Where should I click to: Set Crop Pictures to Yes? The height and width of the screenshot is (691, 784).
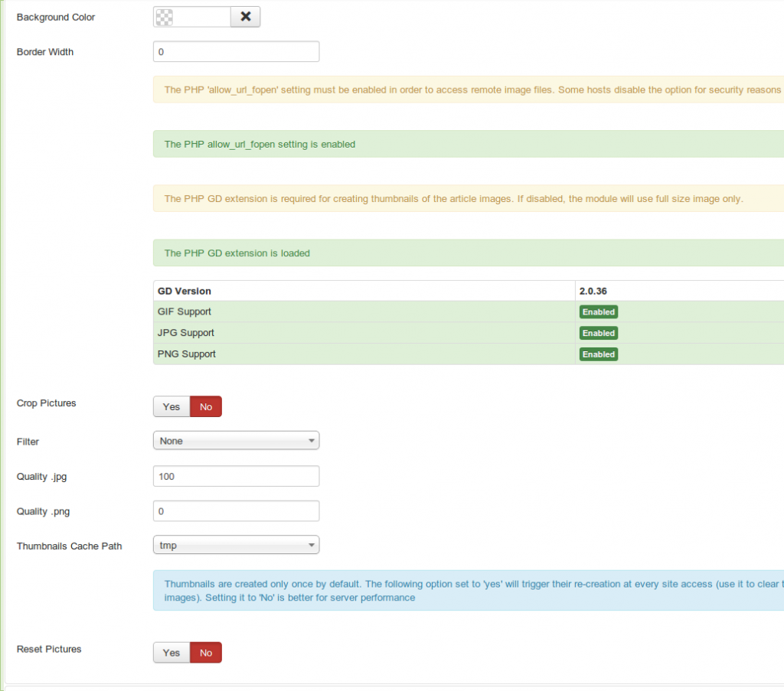pyautogui.click(x=171, y=407)
